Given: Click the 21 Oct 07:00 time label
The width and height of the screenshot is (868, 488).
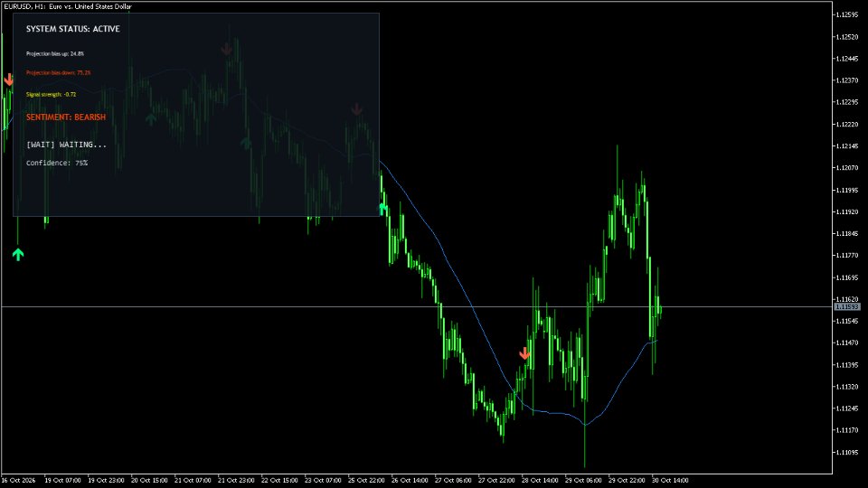Looking at the screenshot, I should click(193, 480).
